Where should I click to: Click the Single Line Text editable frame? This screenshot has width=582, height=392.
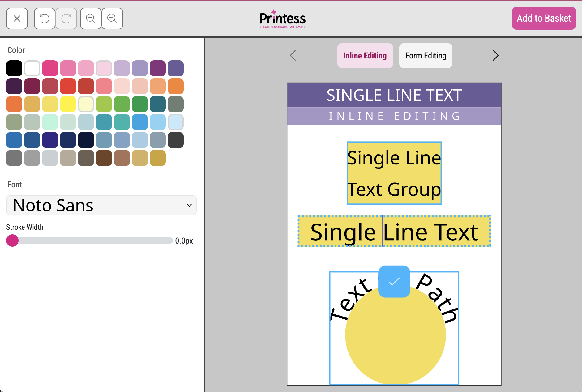click(x=394, y=232)
